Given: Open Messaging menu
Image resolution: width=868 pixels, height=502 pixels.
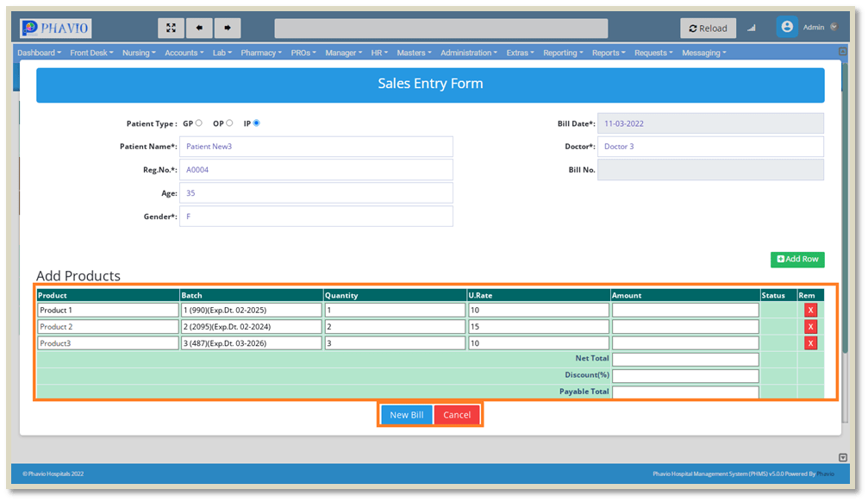Looking at the screenshot, I should [x=704, y=53].
